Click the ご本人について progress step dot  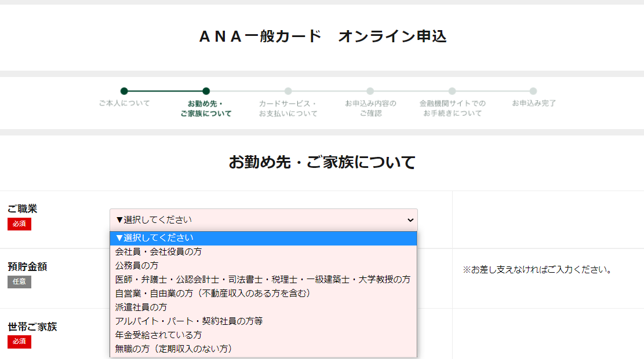123,91
